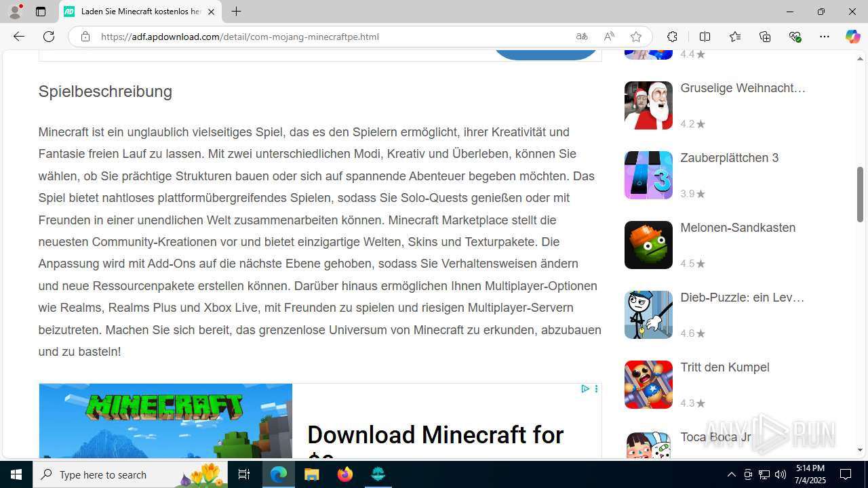
Task: Launch Copilot sidebar
Action: (x=852, y=37)
